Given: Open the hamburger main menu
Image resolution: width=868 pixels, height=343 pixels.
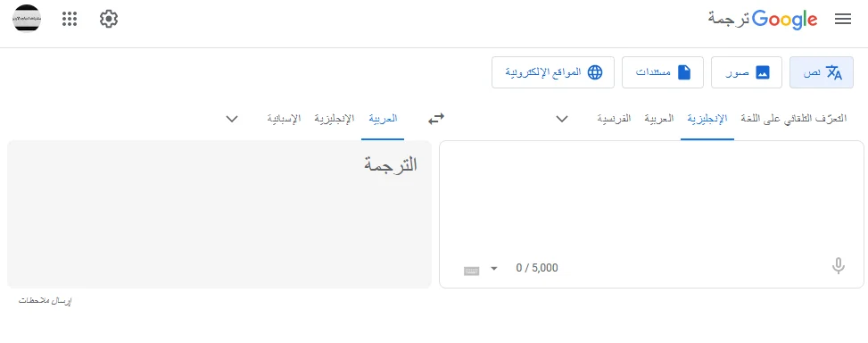Looking at the screenshot, I should click(842, 20).
